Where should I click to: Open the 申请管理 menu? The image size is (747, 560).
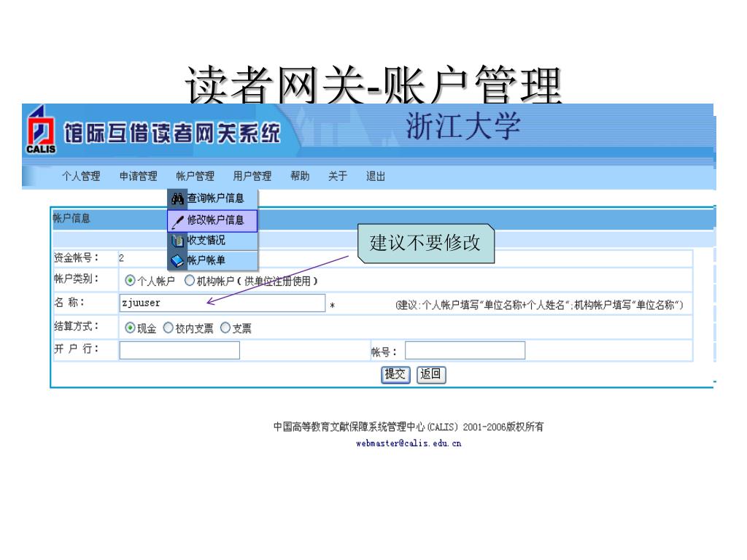point(138,176)
